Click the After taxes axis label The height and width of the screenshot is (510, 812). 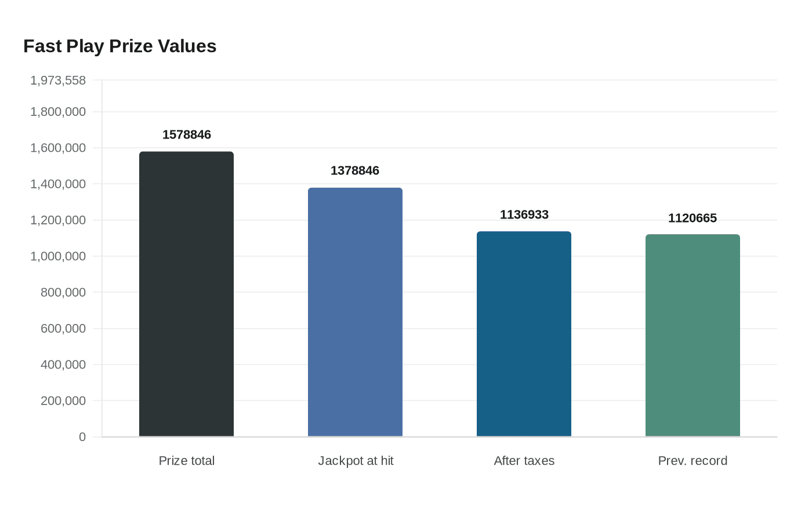click(524, 461)
